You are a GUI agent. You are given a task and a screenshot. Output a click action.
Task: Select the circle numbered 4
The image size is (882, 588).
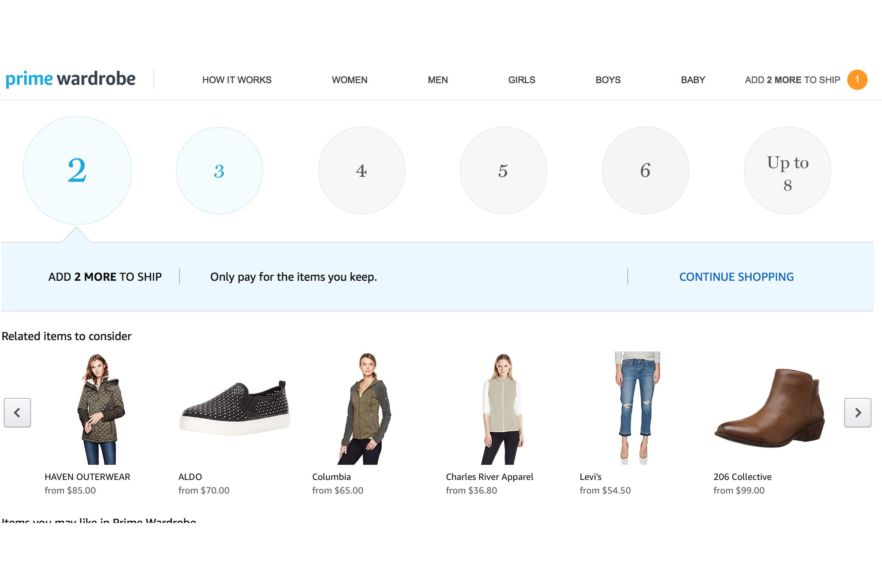(x=362, y=170)
